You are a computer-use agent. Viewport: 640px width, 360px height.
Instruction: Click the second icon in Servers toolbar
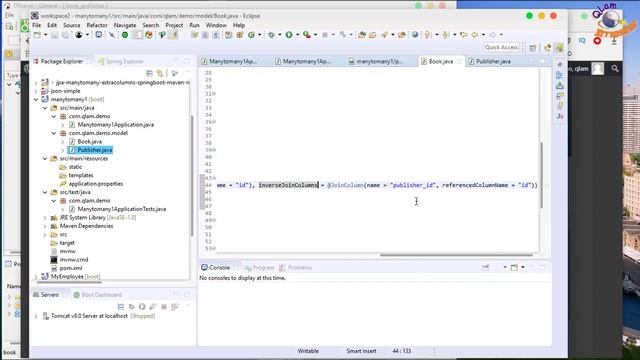pos(131,307)
